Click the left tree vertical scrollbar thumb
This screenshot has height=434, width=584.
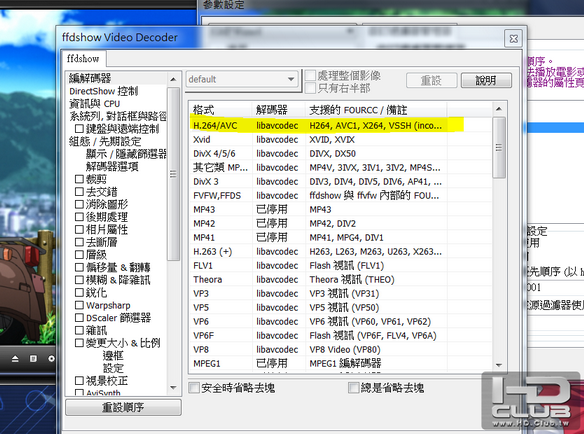(x=173, y=174)
